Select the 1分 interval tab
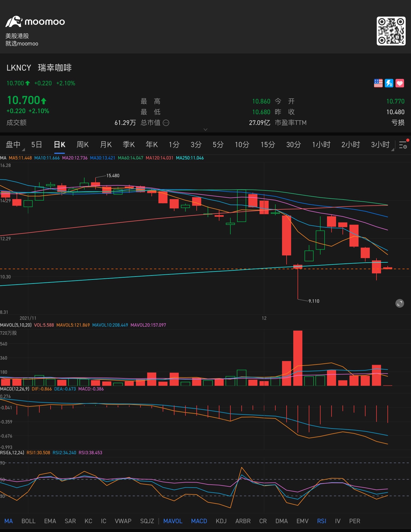This screenshot has height=532, width=411. coord(174,145)
